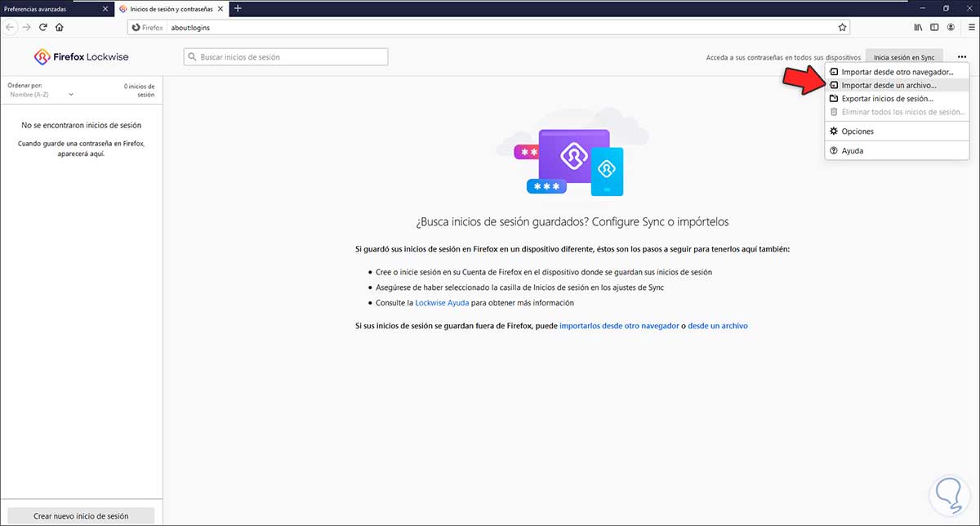Click the about:logins address bar
Viewport: 980px width, 526px height.
pyautogui.click(x=490, y=27)
